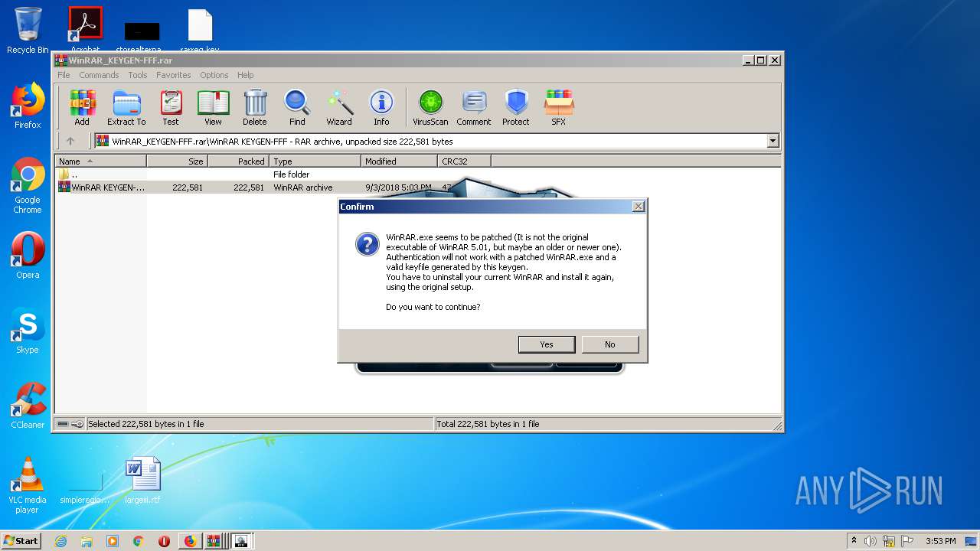Maximize the WinRAR window
980x551 pixels.
point(760,60)
